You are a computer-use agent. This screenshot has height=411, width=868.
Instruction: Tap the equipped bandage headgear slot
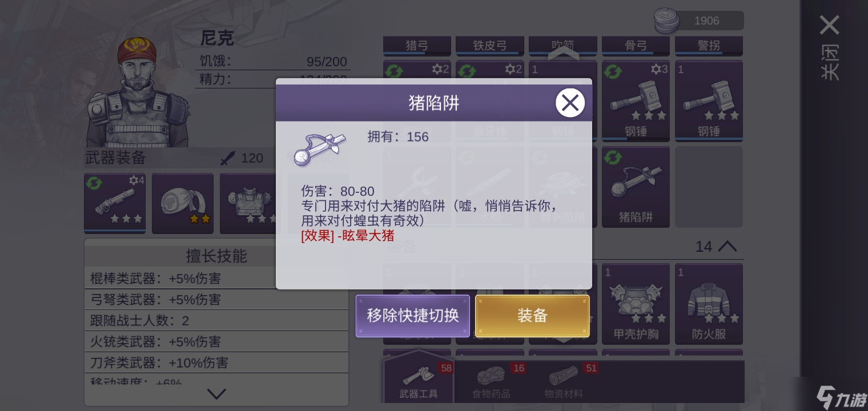tap(183, 203)
